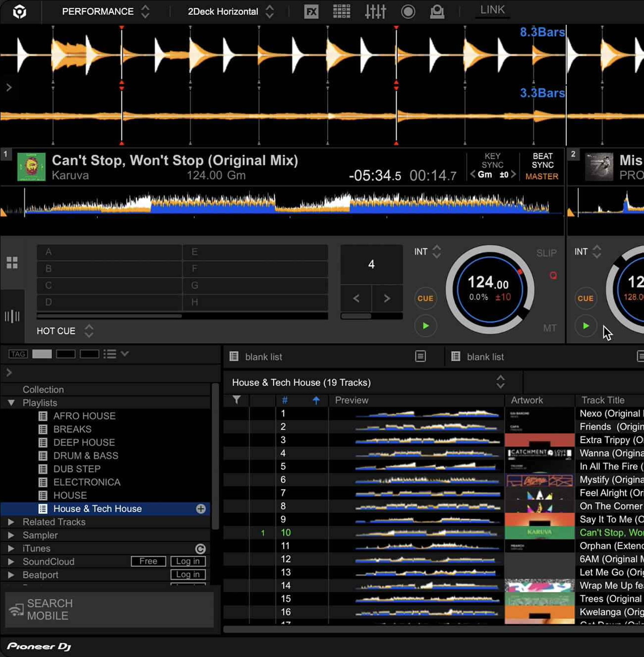Click the SoundCloud Log in button
The image size is (644, 657).
pos(187,561)
